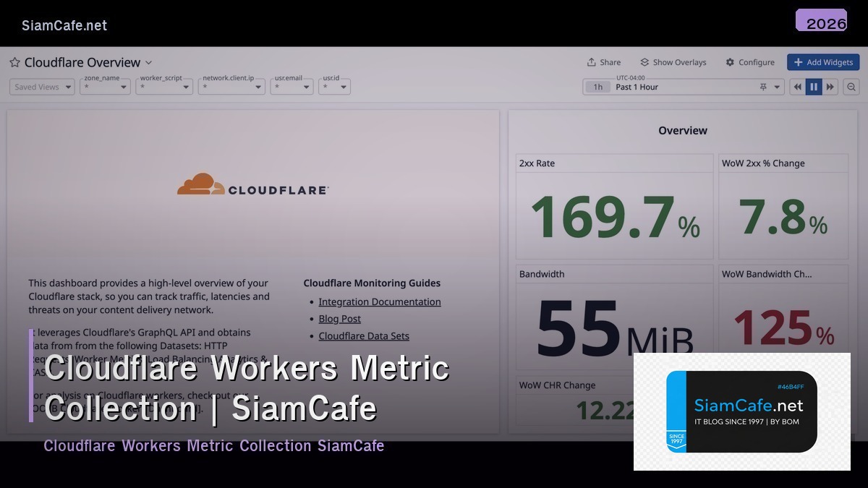Select the 2xx Rate metric panel
This screenshot has width=868, height=488.
pyautogui.click(x=613, y=206)
